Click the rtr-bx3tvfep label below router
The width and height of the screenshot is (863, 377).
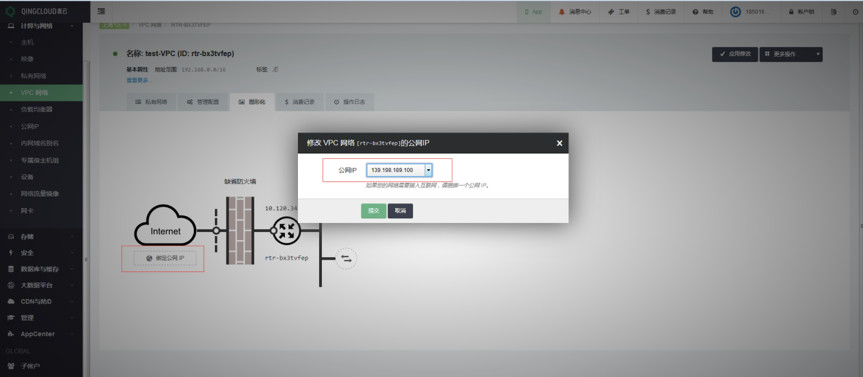click(x=287, y=258)
